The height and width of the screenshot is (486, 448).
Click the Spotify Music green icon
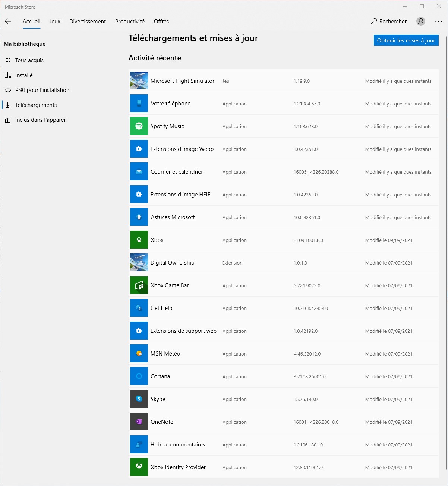click(139, 126)
